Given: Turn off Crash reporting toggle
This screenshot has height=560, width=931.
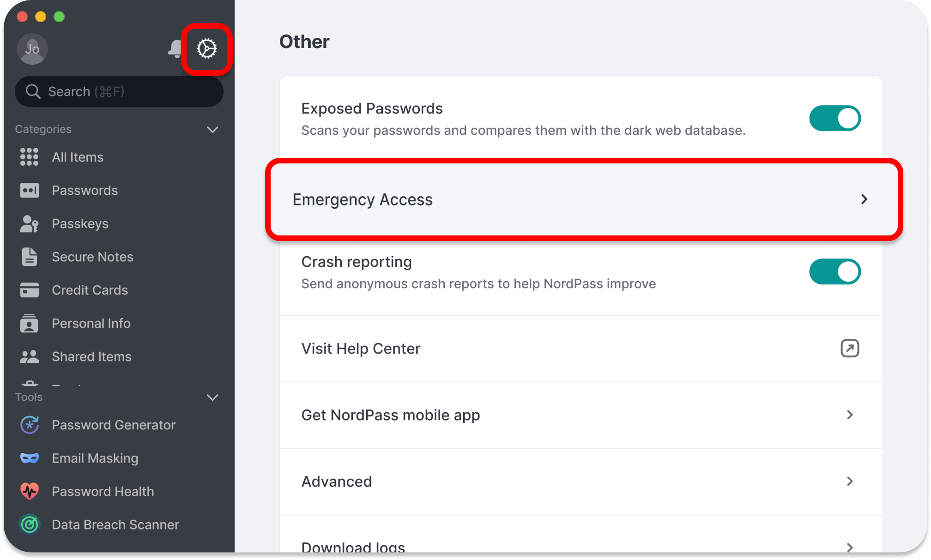Looking at the screenshot, I should 834,272.
